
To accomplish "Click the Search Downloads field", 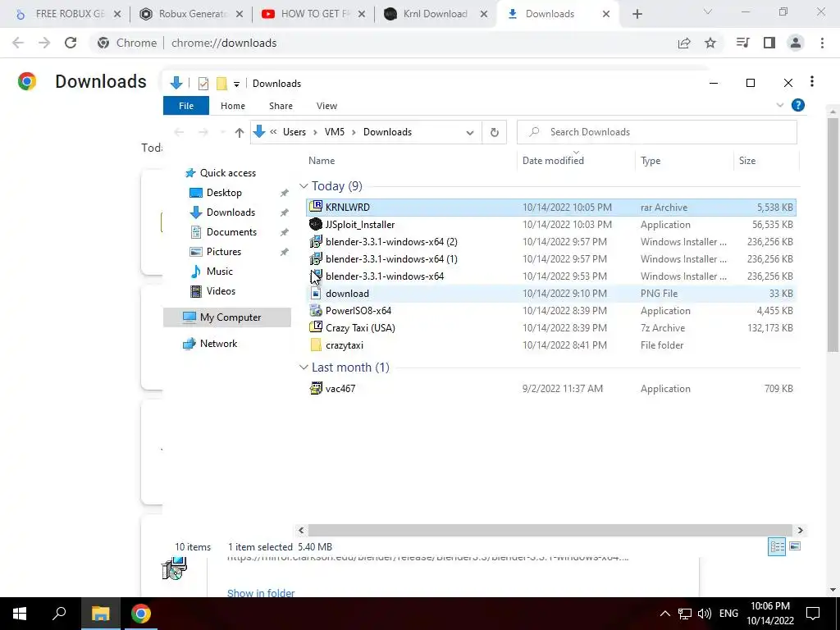I will (x=657, y=132).
